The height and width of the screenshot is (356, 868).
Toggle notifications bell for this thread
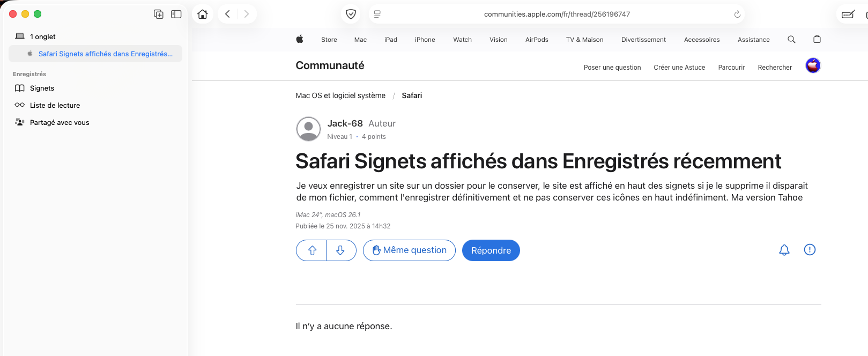point(784,250)
